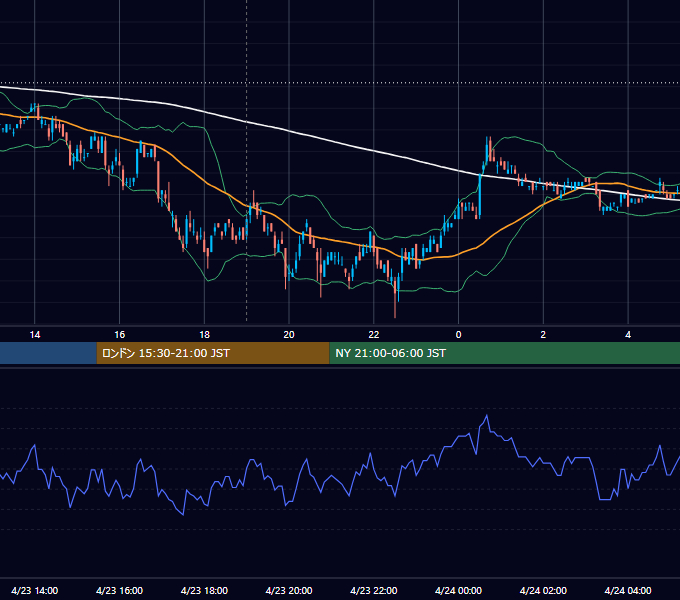This screenshot has height=600, width=680.
Task: Click time axis label 4 on upper chart
Action: [628, 335]
